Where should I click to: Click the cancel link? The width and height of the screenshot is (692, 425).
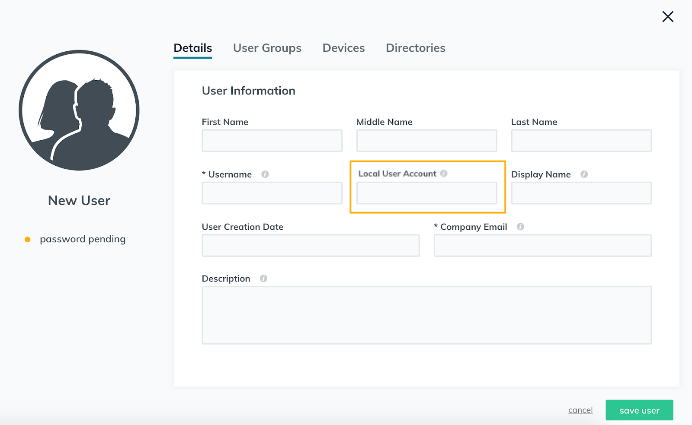580,410
